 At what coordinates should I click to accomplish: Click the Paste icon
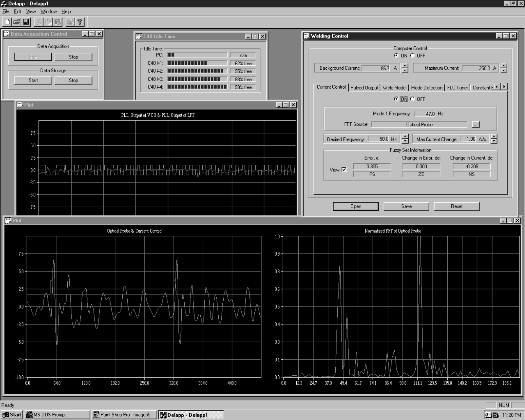click(58, 22)
